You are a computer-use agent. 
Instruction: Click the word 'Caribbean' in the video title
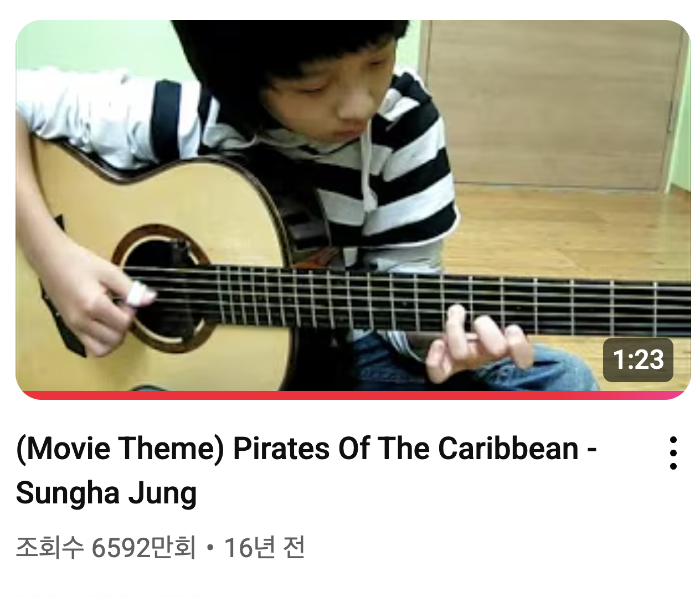(x=508, y=448)
